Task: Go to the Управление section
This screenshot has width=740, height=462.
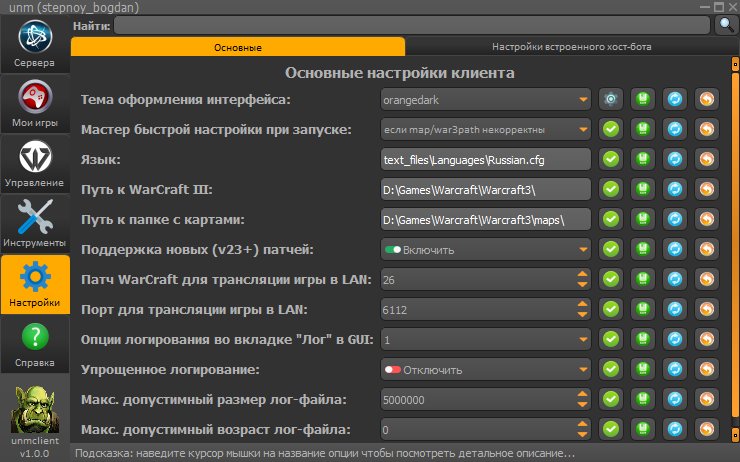Action: pos(35,164)
